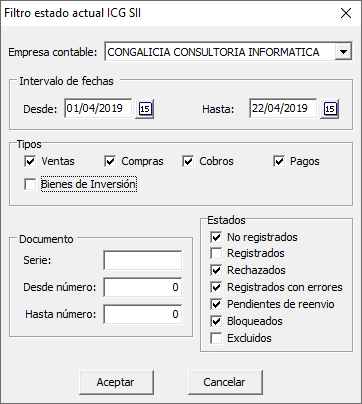Viewport: 362px width, 404px height.
Task: Toggle the Bloqueados checkbox
Action: 216,321
